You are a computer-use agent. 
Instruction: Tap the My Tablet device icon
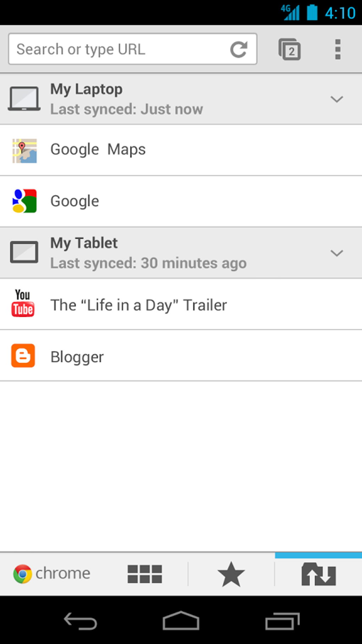tap(24, 252)
